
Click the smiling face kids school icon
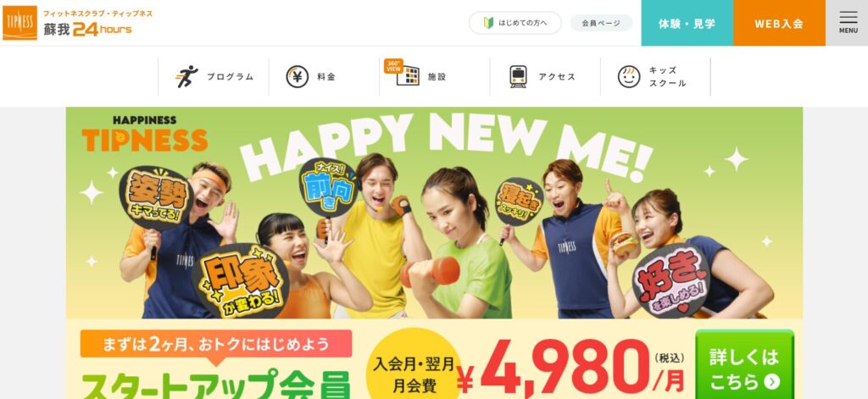(x=629, y=77)
